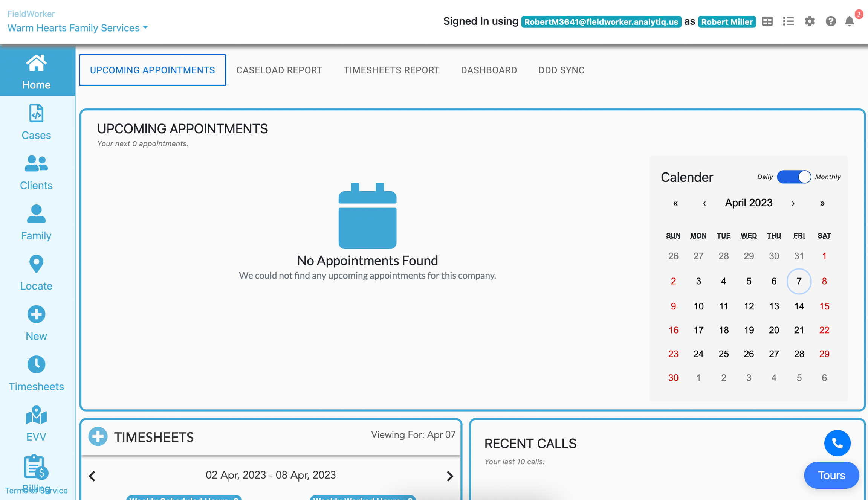This screenshot has width=868, height=500.
Task: Open the DDD Sync tab
Action: [x=561, y=70]
